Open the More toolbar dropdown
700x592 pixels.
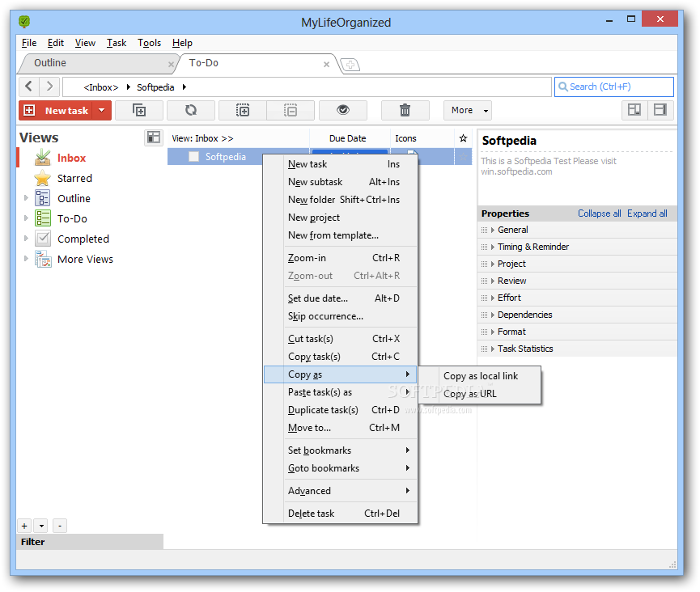pos(468,110)
